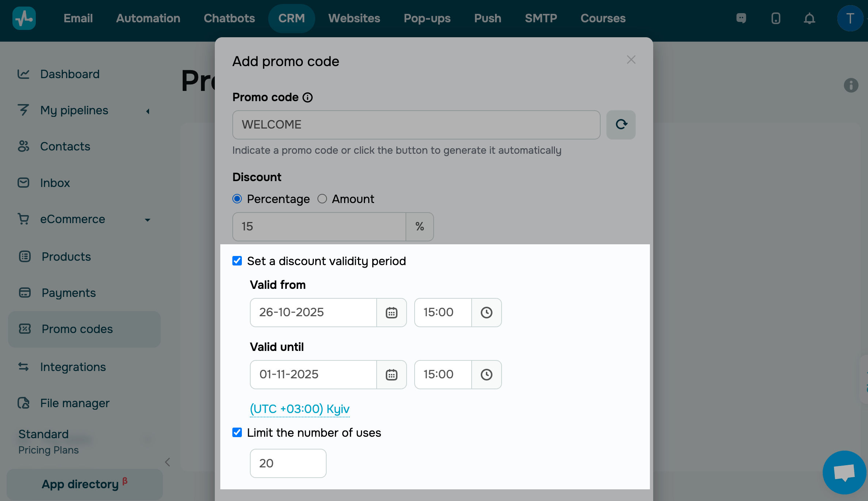868x501 pixels.
Task: Click the mobile device icon in header
Action: 776,18
